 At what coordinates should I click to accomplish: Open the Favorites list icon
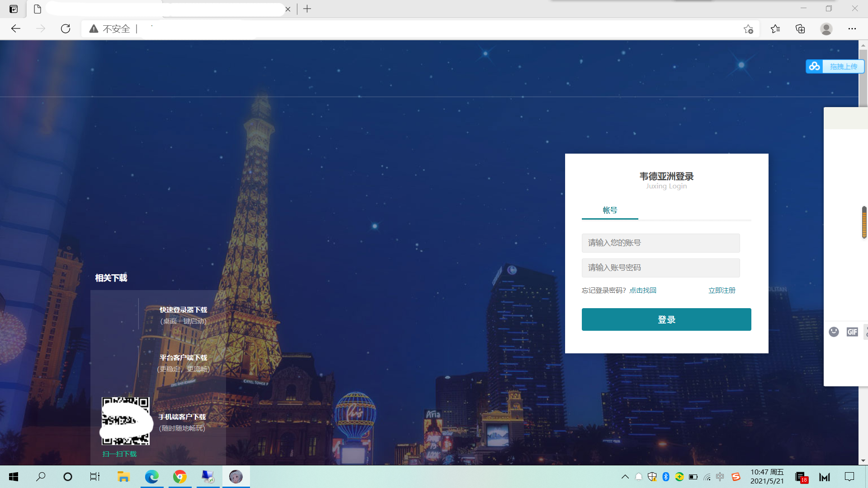(775, 29)
